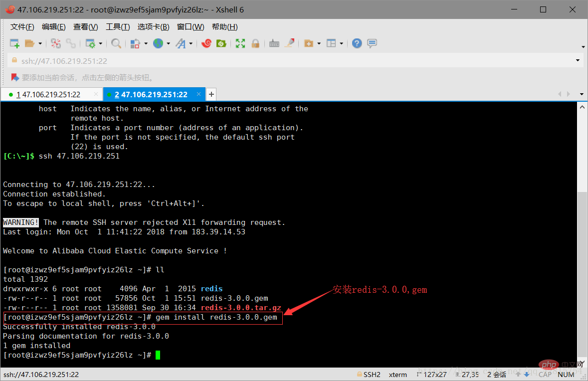Add a new tab with plus button

211,94
